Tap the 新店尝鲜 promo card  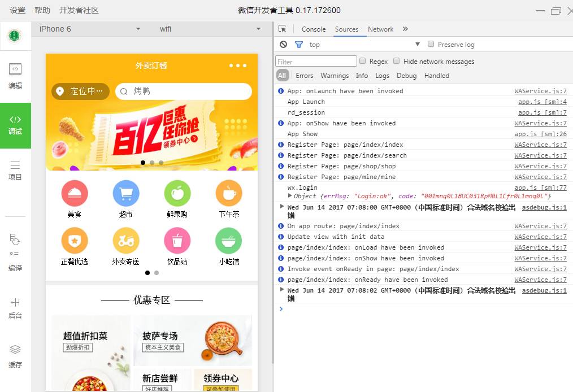[x=163, y=380]
